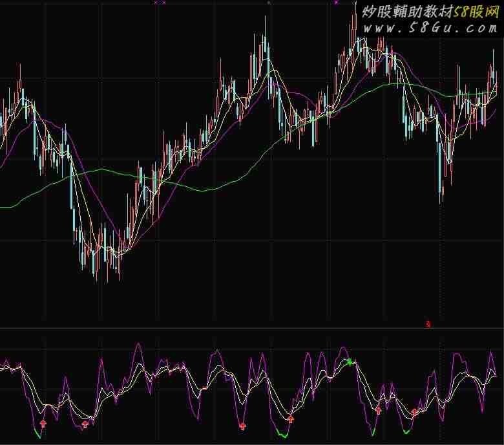Select the rightmost red buy arrow signal
The image size is (504, 445).
coord(414,412)
